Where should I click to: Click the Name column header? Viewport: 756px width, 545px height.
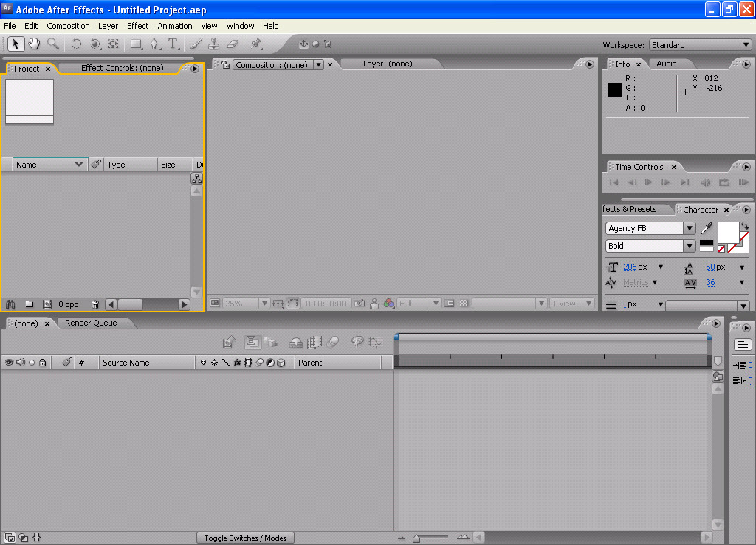tap(50, 165)
